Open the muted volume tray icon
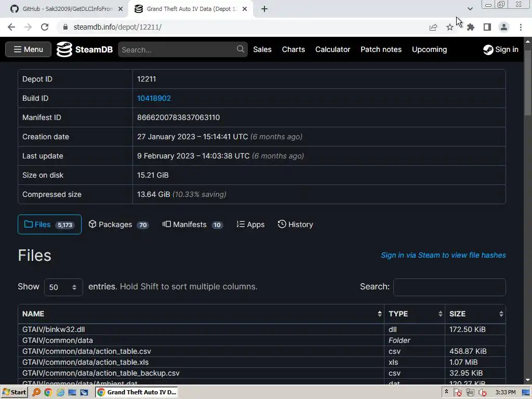 [x=482, y=393]
